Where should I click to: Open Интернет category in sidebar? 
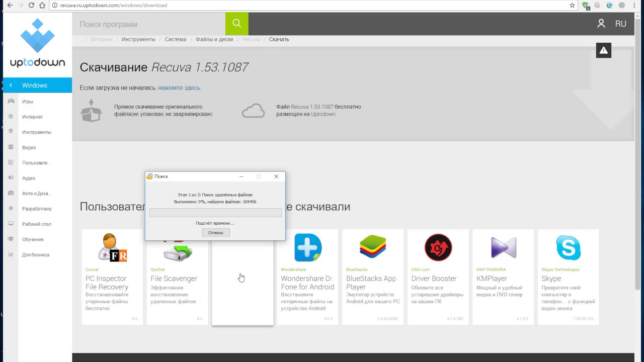[32, 117]
